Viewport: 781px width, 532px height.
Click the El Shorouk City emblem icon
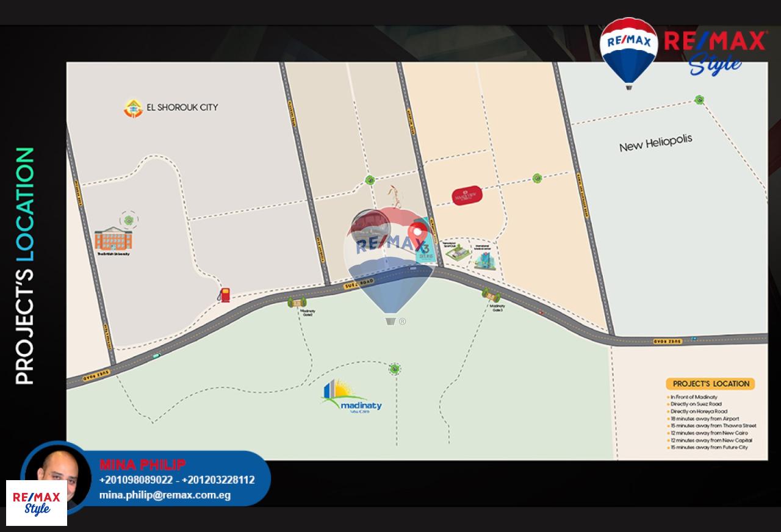click(133, 108)
